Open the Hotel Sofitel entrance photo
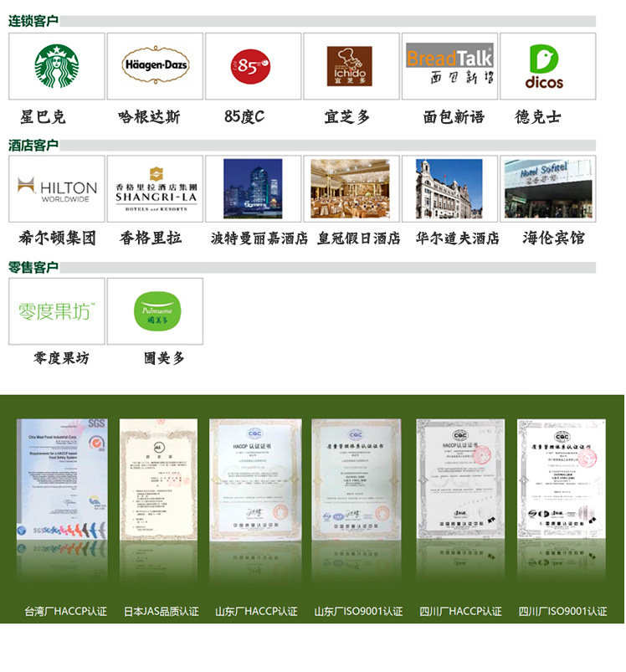Viewport: 626px width, 672px height. [548, 188]
